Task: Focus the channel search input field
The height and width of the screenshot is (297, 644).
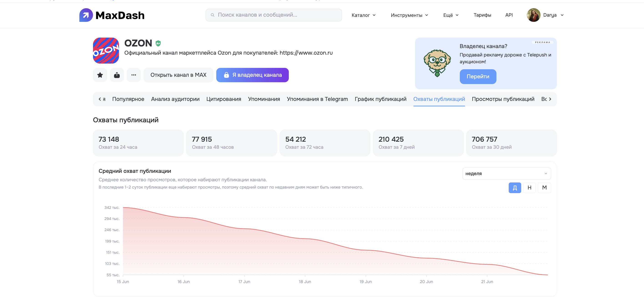Action: pos(274,15)
